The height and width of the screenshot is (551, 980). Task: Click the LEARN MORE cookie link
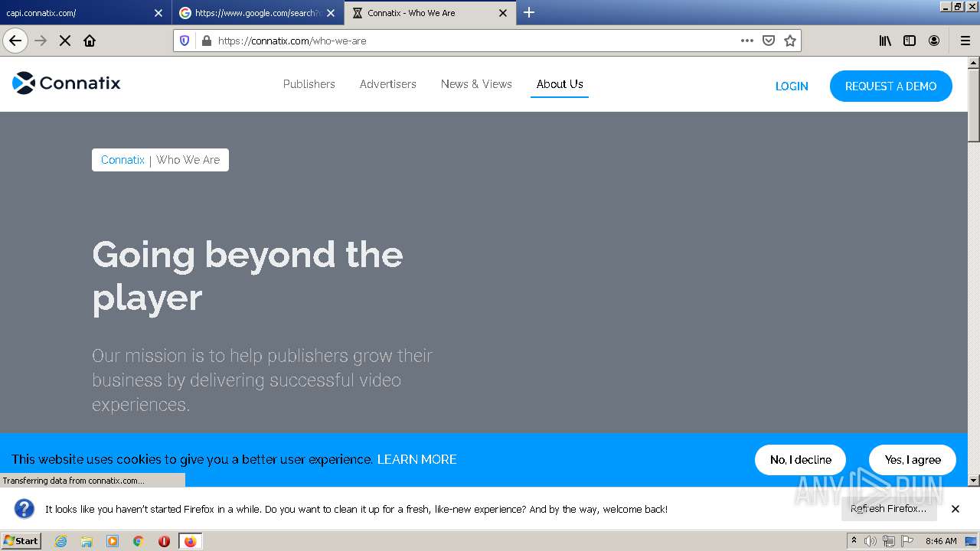click(x=416, y=459)
